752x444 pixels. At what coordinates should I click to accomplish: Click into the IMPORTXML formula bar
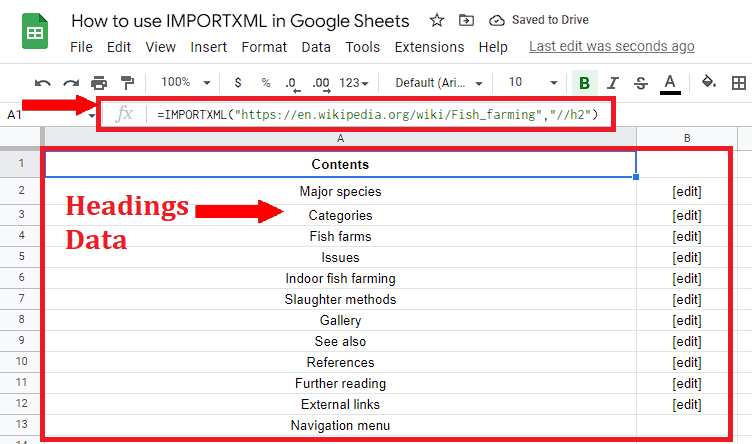click(x=377, y=115)
